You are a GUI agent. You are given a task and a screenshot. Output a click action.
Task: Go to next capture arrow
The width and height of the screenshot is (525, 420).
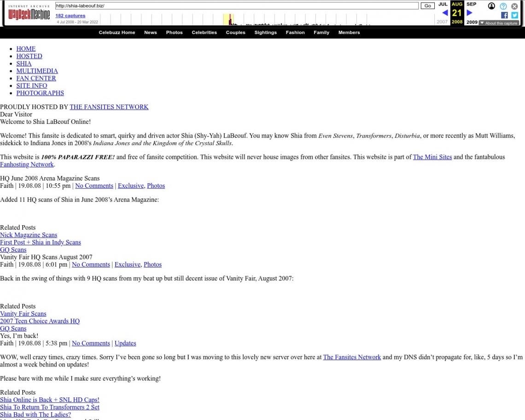tap(469, 13)
